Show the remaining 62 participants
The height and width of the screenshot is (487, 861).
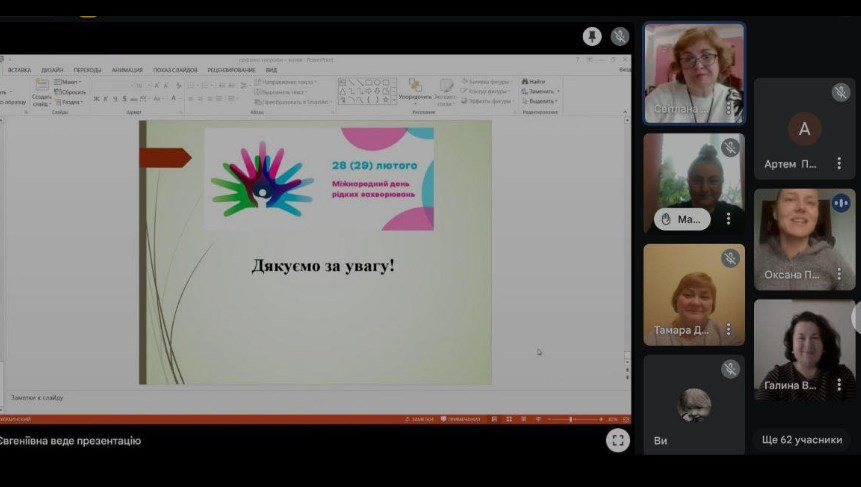[802, 439]
